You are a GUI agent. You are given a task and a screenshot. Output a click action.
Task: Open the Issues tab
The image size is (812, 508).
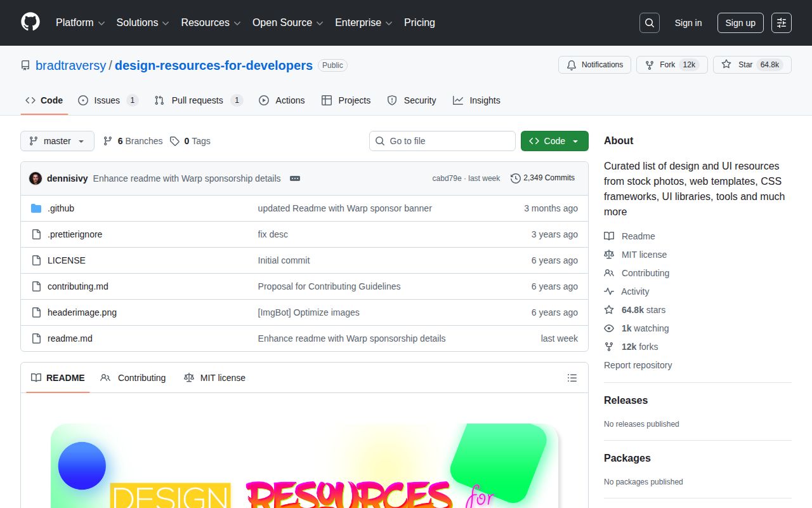point(107,100)
